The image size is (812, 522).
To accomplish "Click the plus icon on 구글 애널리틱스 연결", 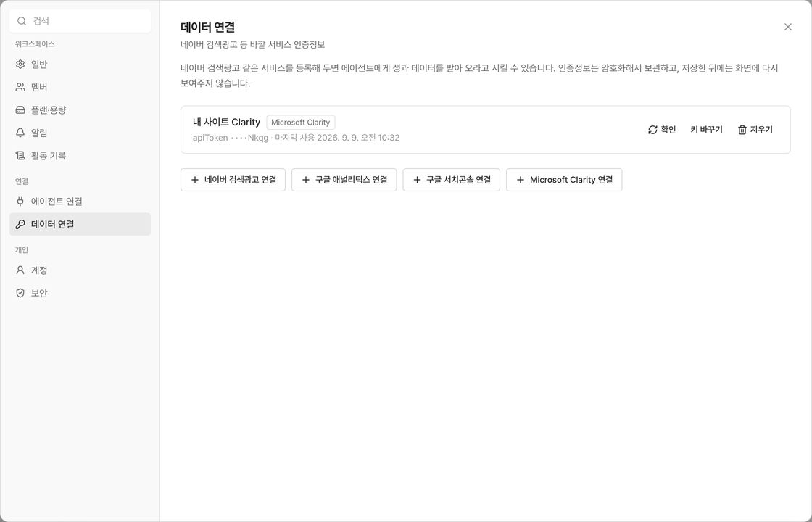I will click(305, 180).
